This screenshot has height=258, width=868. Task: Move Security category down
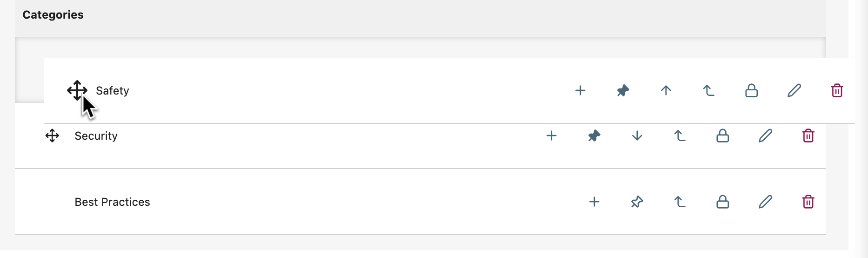point(637,136)
